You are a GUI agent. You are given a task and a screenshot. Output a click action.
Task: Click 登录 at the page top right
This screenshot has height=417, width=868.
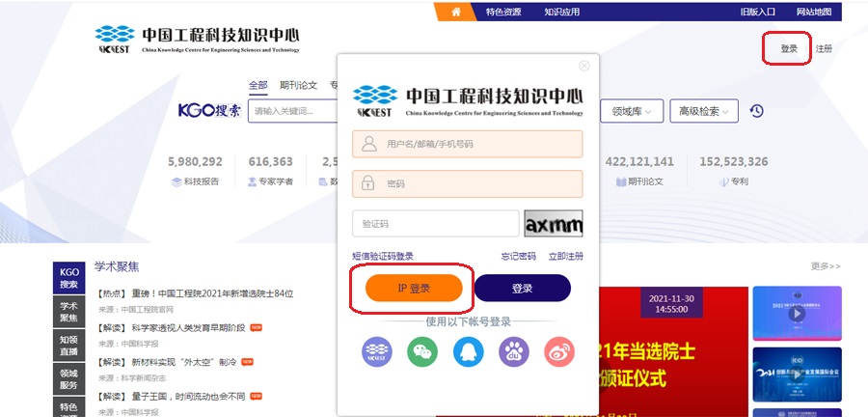point(789,48)
